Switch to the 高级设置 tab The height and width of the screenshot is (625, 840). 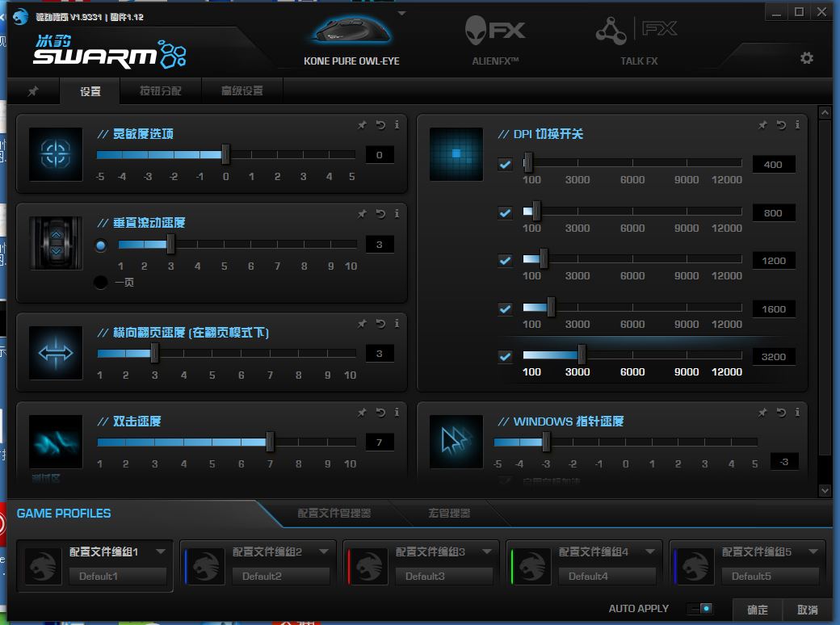click(x=242, y=91)
